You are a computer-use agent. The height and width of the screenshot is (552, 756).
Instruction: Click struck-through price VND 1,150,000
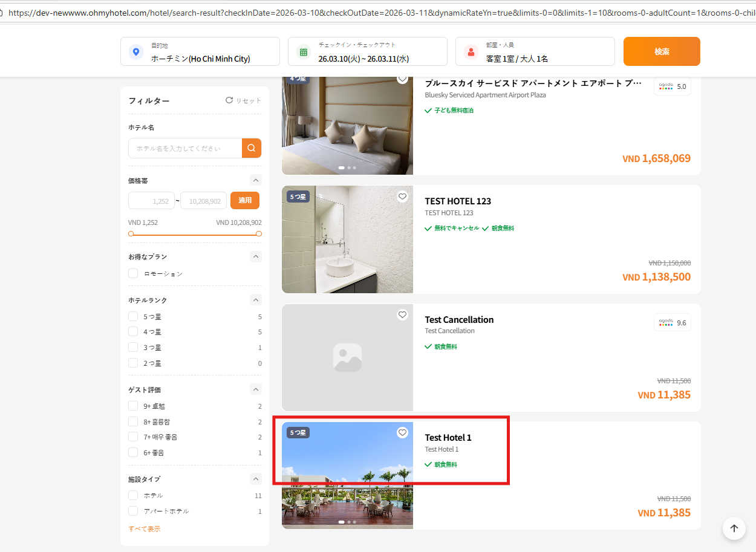tap(670, 263)
